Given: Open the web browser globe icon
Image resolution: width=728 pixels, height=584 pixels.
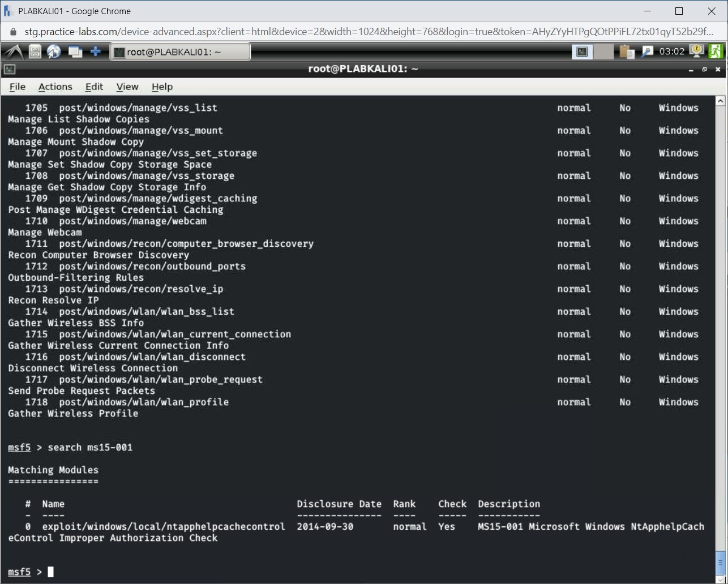Looking at the screenshot, I should 54,51.
